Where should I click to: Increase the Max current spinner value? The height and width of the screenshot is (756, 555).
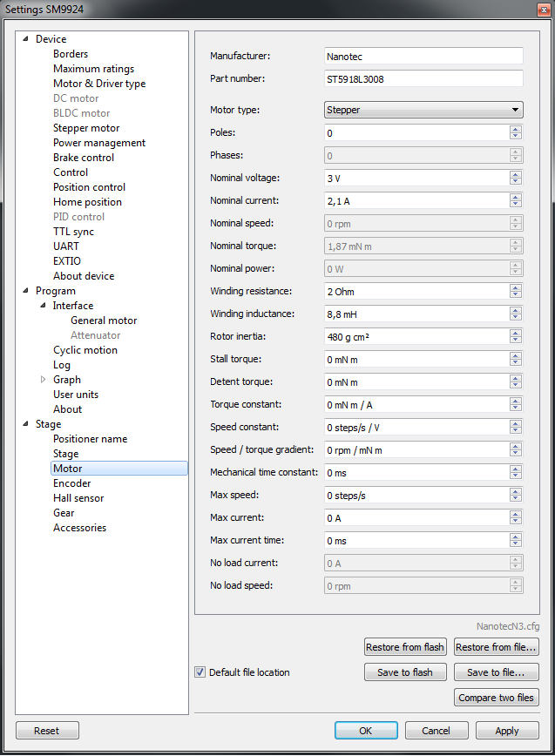click(516, 514)
